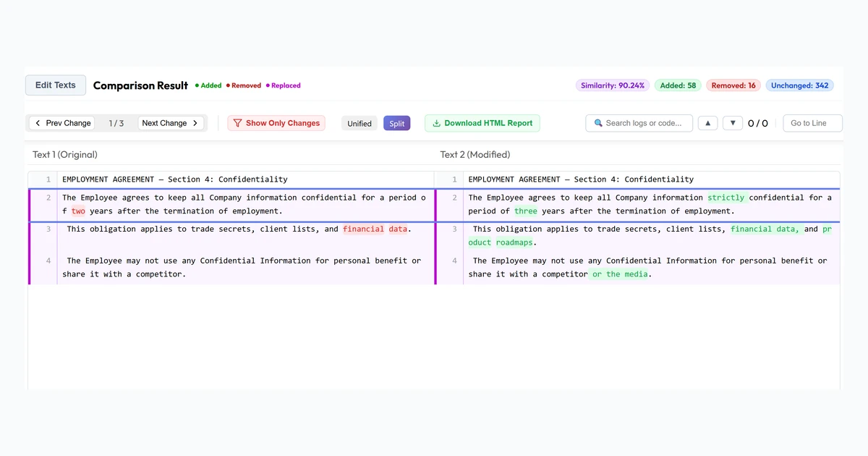Click the red Removed legend label

244,85
